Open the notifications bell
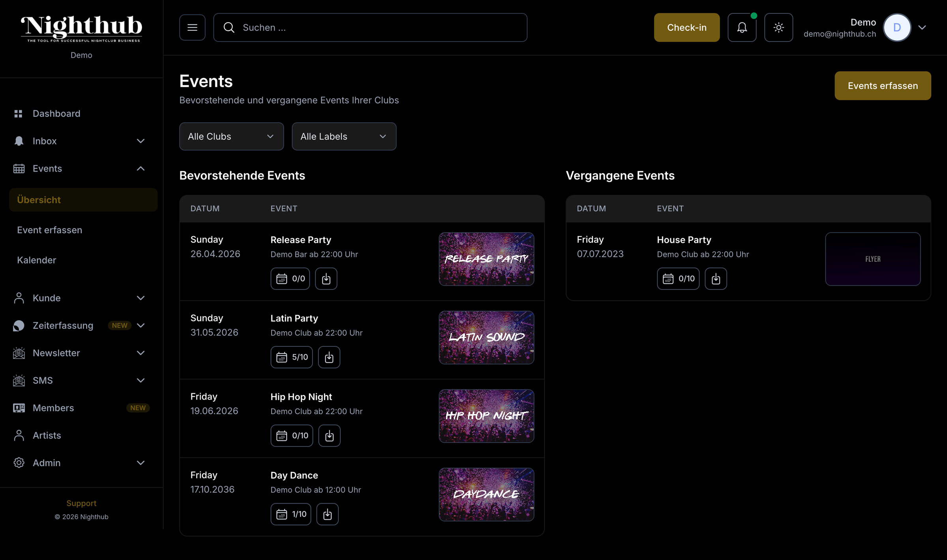This screenshot has height=560, width=947. coord(742,28)
